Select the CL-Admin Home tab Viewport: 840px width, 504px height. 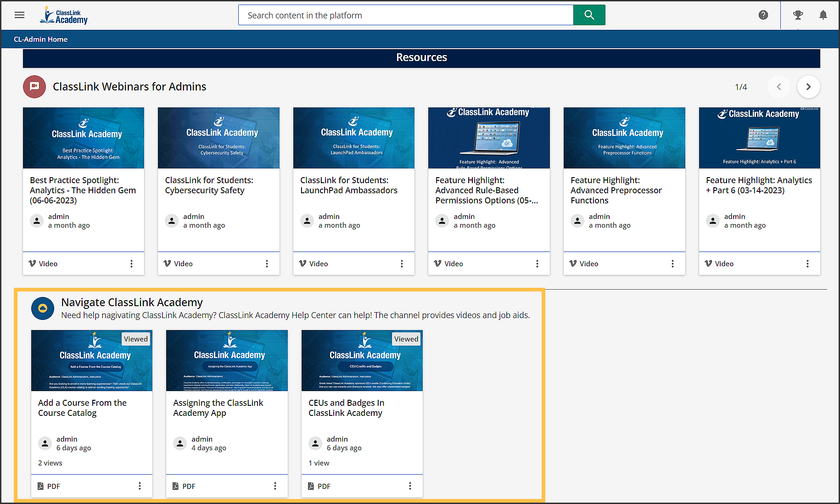[x=40, y=39]
